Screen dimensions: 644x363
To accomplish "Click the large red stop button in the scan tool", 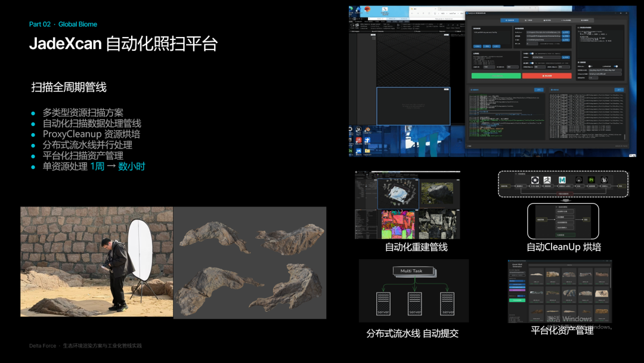I will (x=547, y=76).
